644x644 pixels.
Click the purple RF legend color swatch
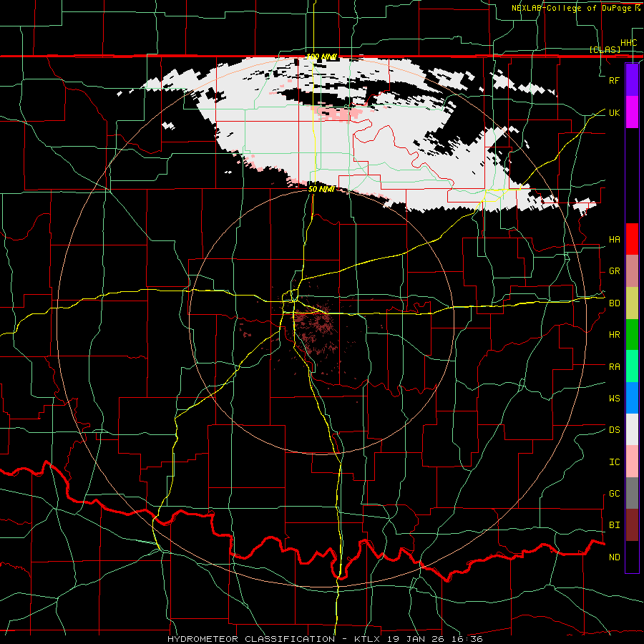coord(632,80)
